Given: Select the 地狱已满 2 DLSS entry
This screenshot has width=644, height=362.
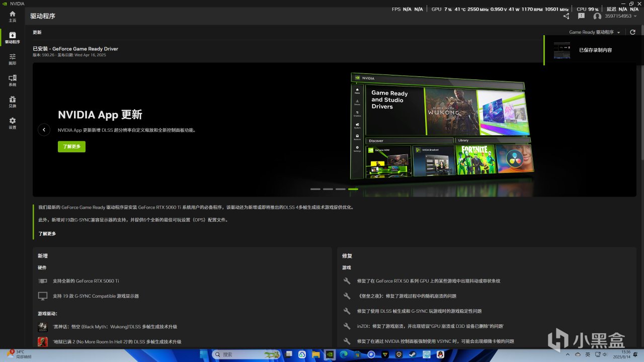Looking at the screenshot, I should 117,342.
